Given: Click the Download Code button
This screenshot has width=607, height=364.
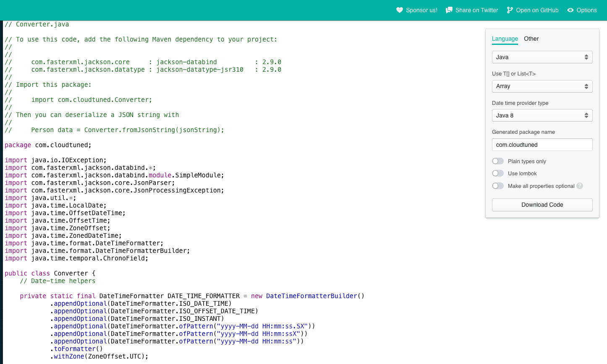Looking at the screenshot, I should coord(542,205).
